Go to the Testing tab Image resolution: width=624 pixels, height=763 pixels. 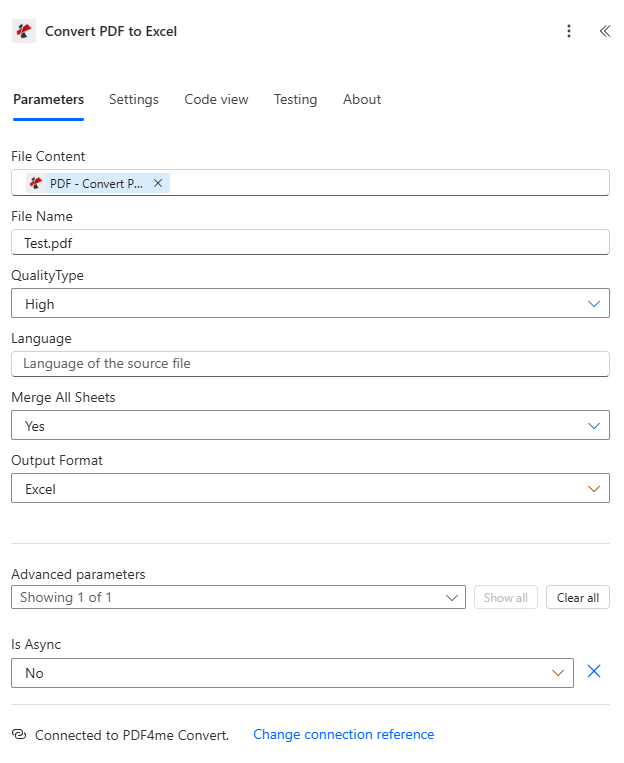tap(295, 100)
